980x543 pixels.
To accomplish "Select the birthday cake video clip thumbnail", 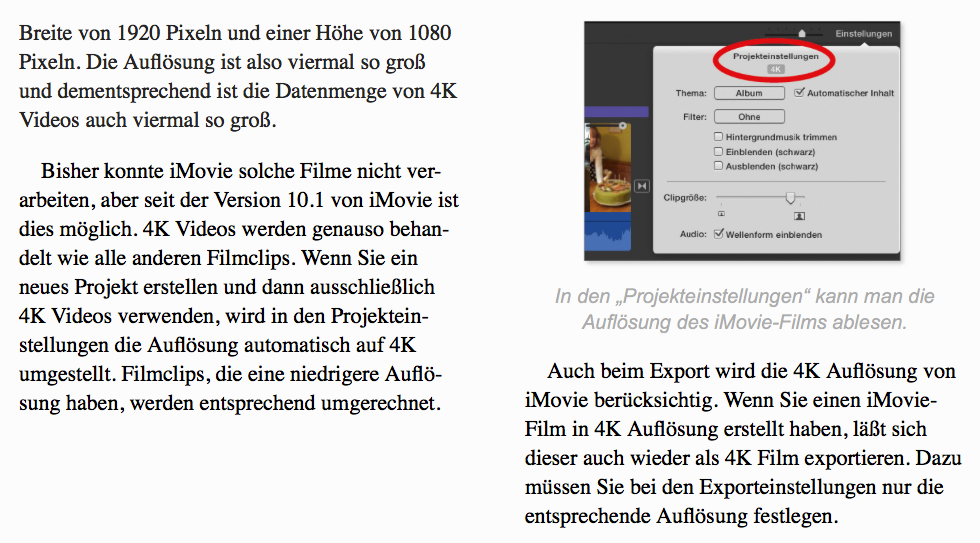I will tap(608, 167).
